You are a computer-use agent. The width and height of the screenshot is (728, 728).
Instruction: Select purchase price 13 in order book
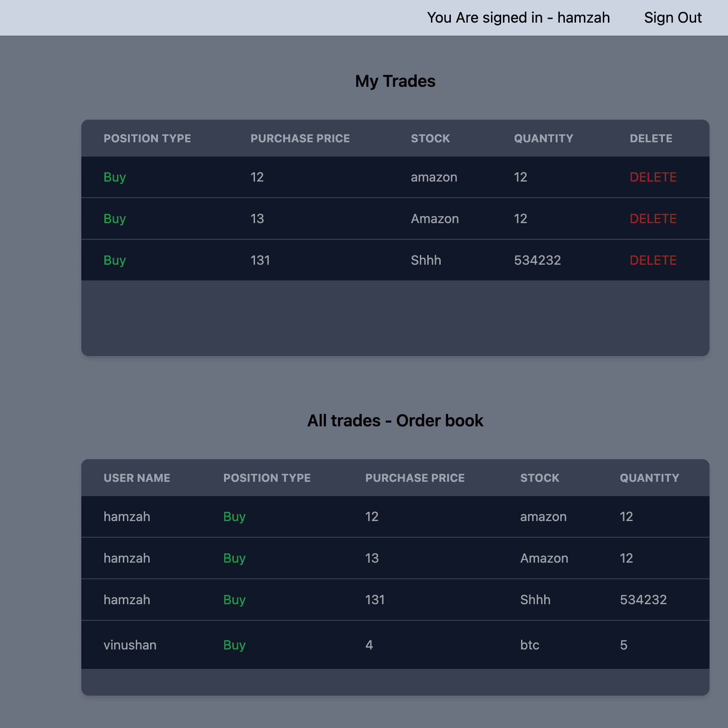(x=372, y=558)
